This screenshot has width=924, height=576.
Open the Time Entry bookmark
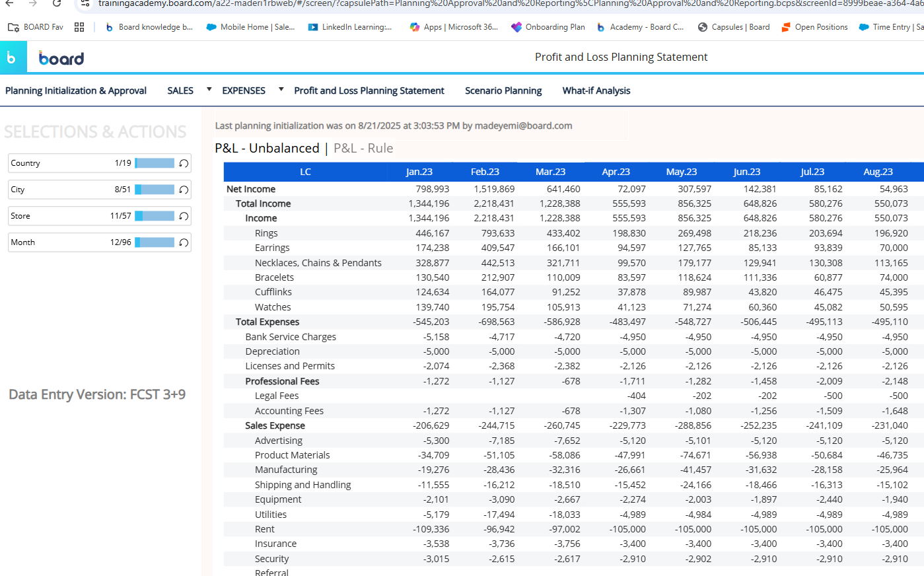click(x=891, y=27)
